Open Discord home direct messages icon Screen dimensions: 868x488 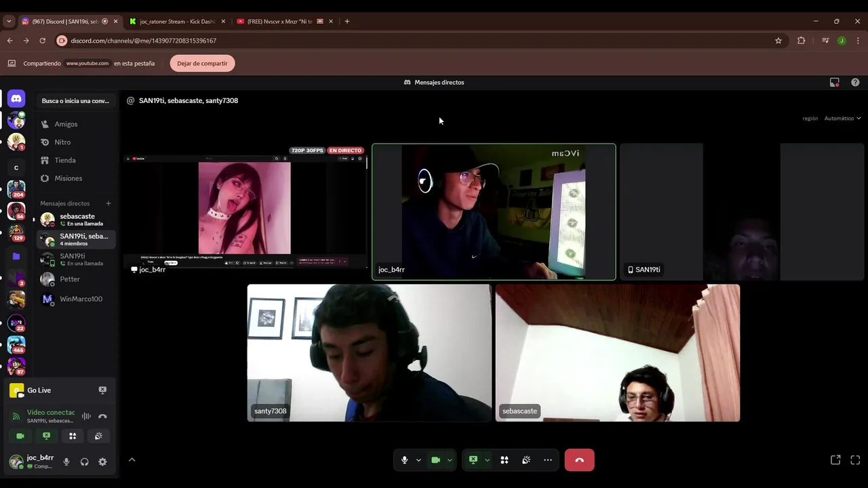tap(16, 99)
